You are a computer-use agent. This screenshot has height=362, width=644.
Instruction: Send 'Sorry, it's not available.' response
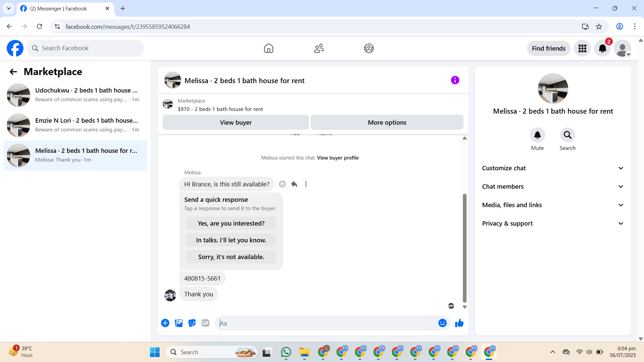coord(231,257)
